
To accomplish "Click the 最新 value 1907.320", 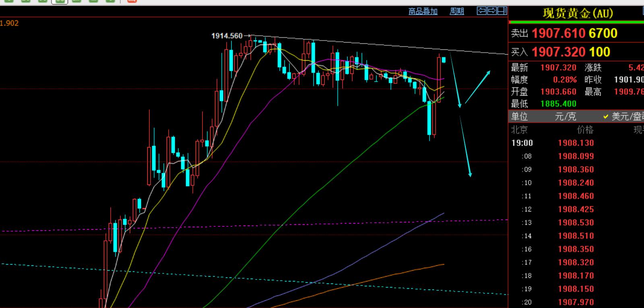I will point(558,68).
